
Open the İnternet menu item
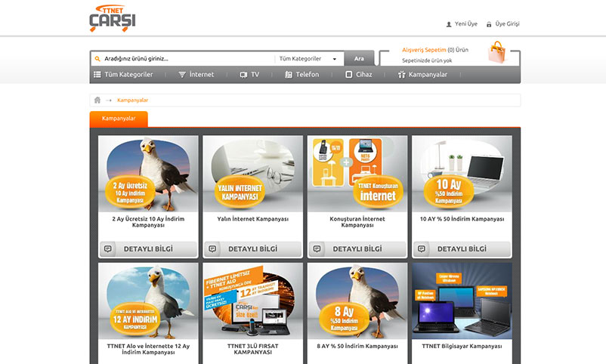click(196, 75)
